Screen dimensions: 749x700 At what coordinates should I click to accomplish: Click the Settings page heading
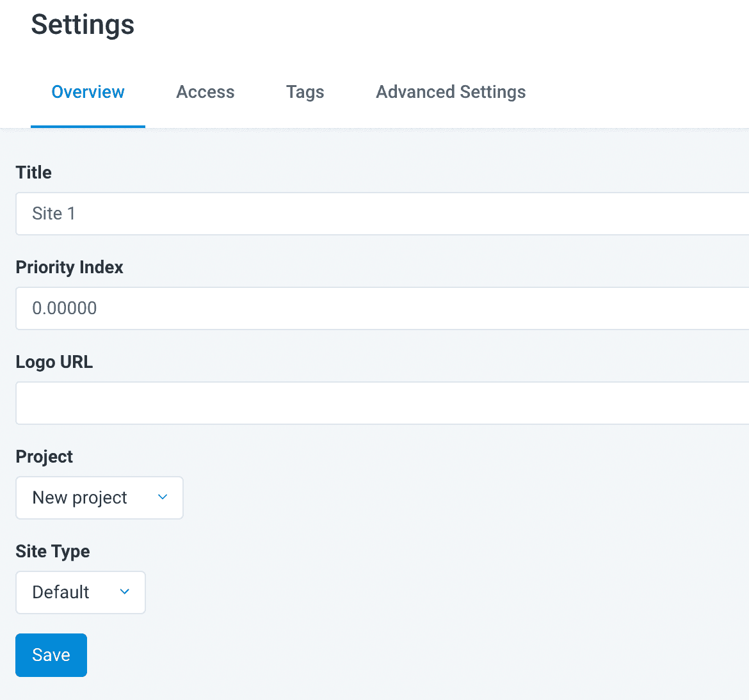tap(83, 25)
